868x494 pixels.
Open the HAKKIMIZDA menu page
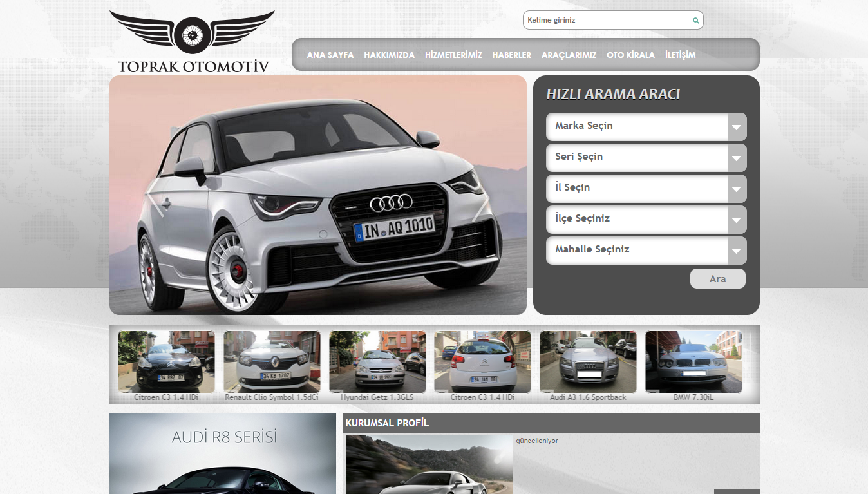(389, 55)
